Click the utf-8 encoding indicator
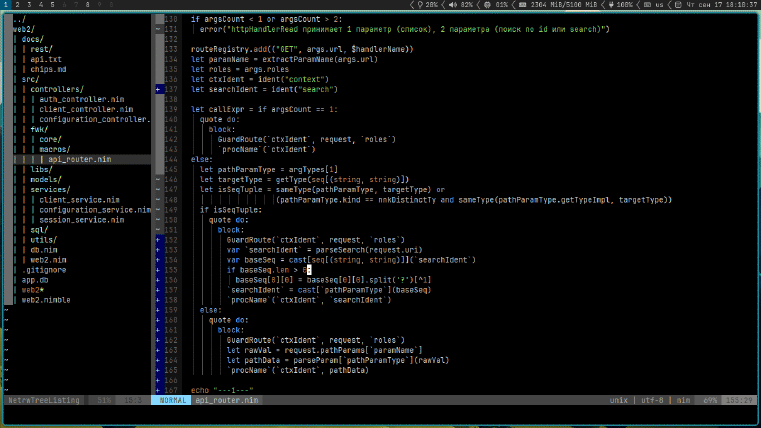 tap(652, 400)
